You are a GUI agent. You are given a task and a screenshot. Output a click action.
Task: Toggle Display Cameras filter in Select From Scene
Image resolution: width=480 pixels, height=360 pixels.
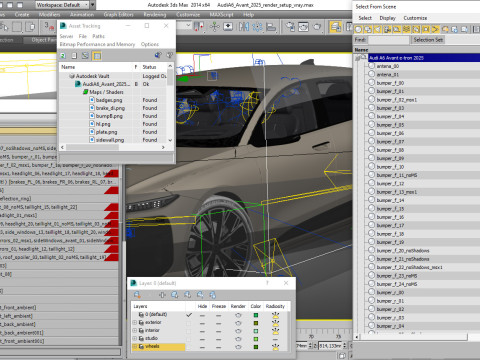click(x=387, y=29)
